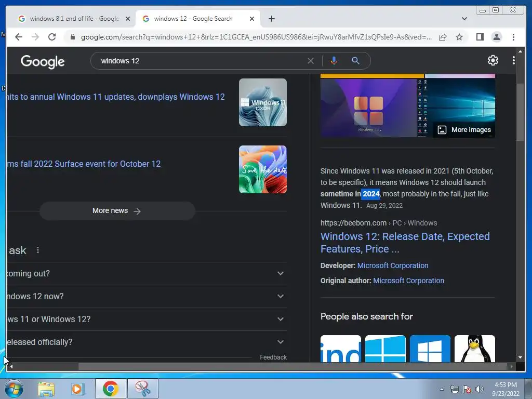Screen dimensions: 532x399
Task: Click the horizontal scrollbar left arrow
Action: pyautogui.click(x=11, y=366)
